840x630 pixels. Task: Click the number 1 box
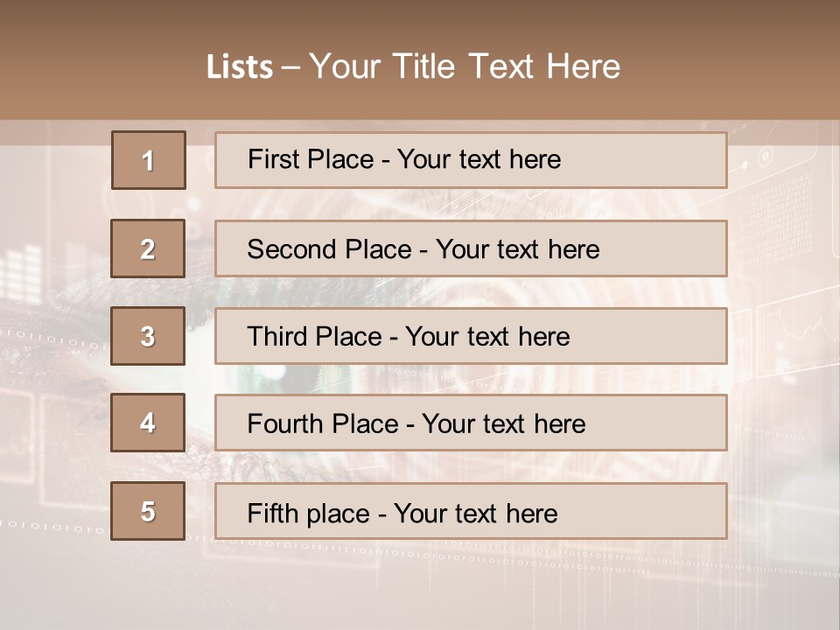point(149,160)
